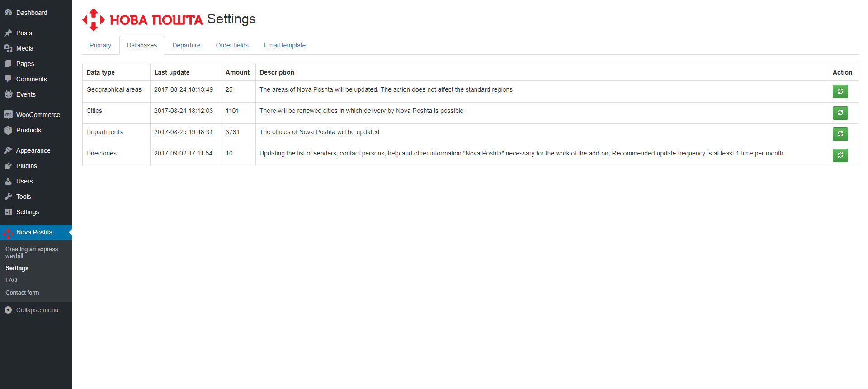
Task: Switch to the Primary tab
Action: pyautogui.click(x=100, y=45)
